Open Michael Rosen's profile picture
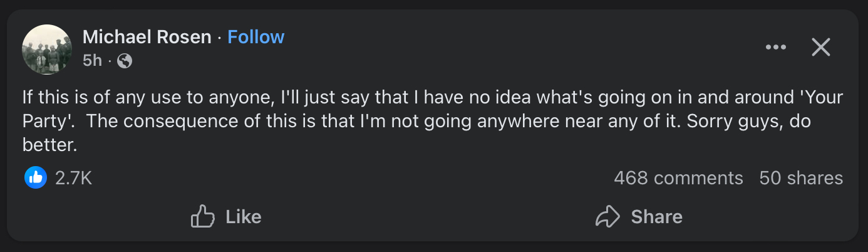The height and width of the screenshot is (252, 868). (47, 50)
